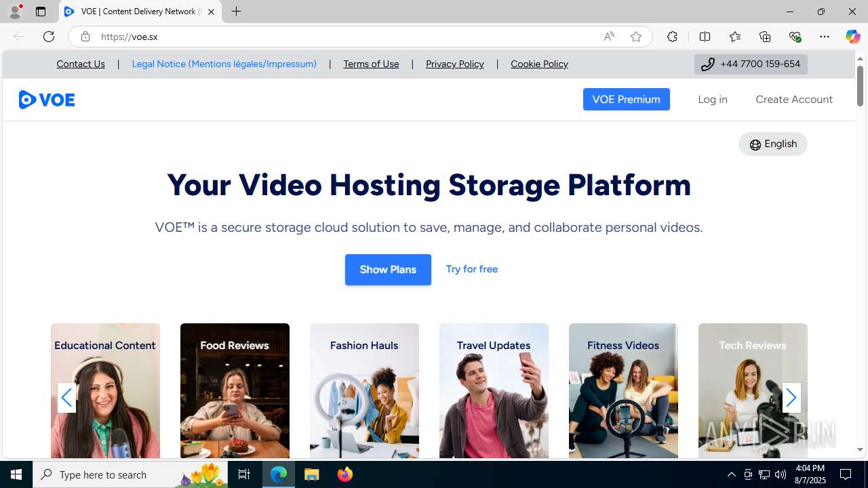Open Edge Settings and more menu

tap(825, 37)
